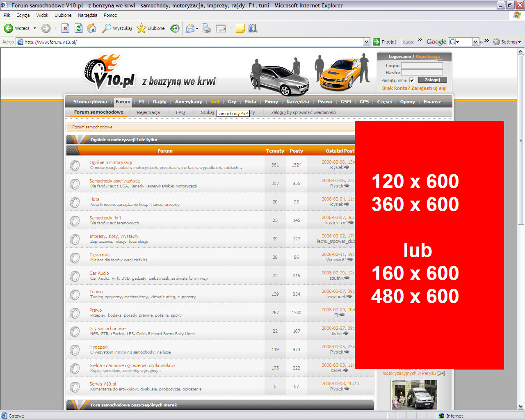This screenshot has width=525, height=420.
Task: Select the Strona główna nav tab
Action: [x=90, y=102]
